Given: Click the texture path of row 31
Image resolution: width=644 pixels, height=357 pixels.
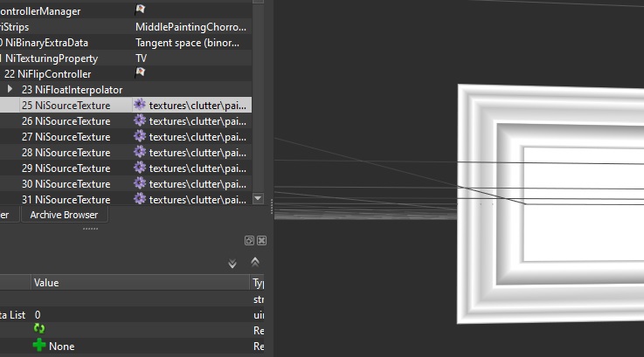Looking at the screenshot, I should point(197,199).
